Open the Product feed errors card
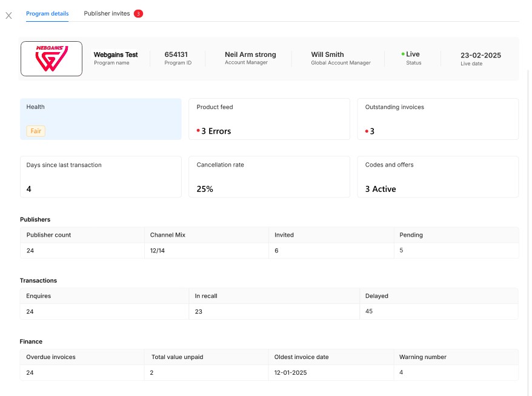Screen dimensions: 532x396 [x=269, y=119]
